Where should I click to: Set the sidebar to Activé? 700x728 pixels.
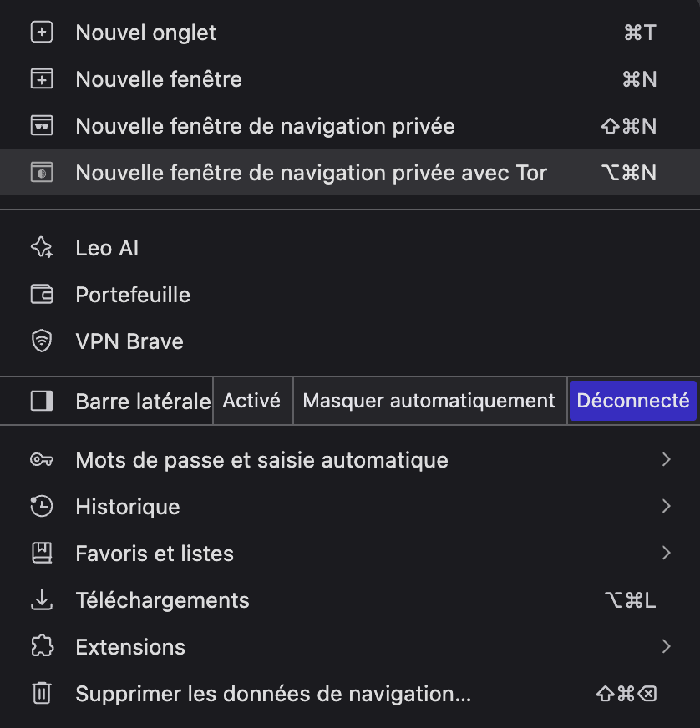point(251,401)
